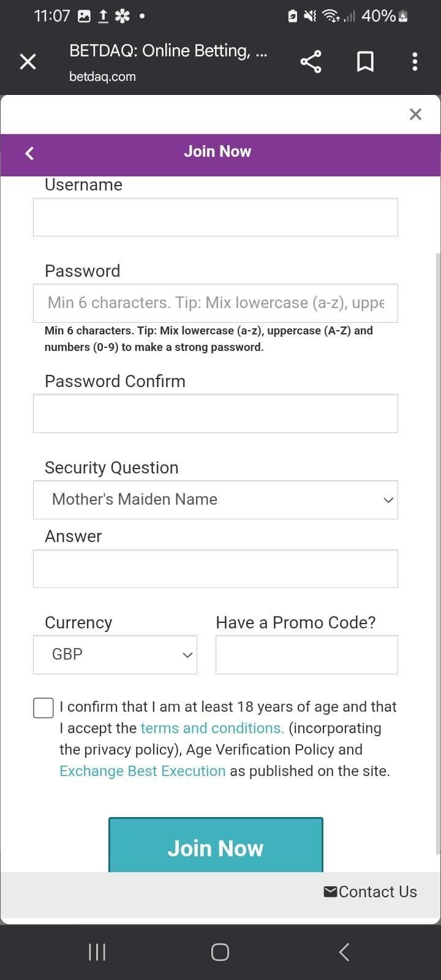441x980 pixels.
Task: Tap the Answer input field
Action: pyautogui.click(x=216, y=568)
